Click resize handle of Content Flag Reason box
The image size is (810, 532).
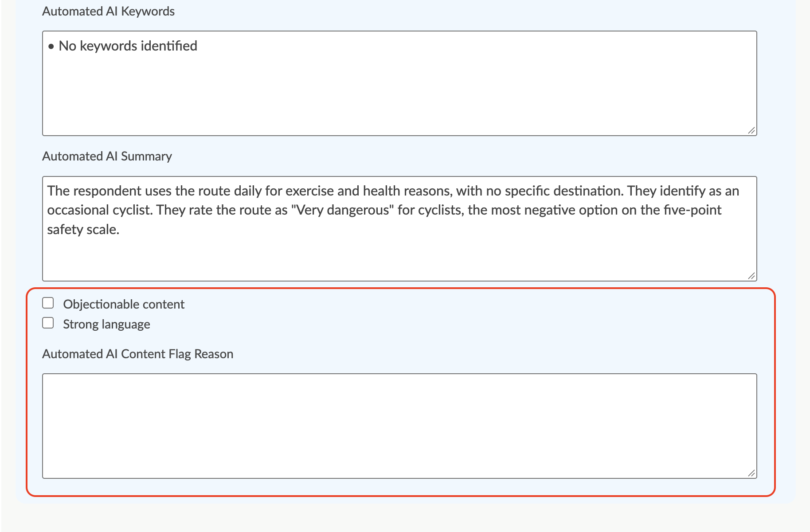pyautogui.click(x=751, y=473)
